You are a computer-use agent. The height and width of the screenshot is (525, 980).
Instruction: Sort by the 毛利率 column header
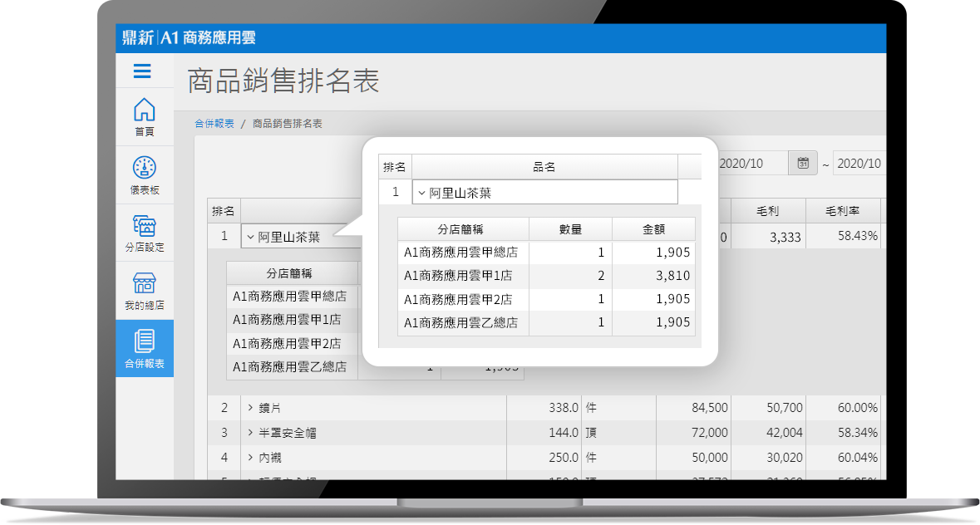point(843,211)
